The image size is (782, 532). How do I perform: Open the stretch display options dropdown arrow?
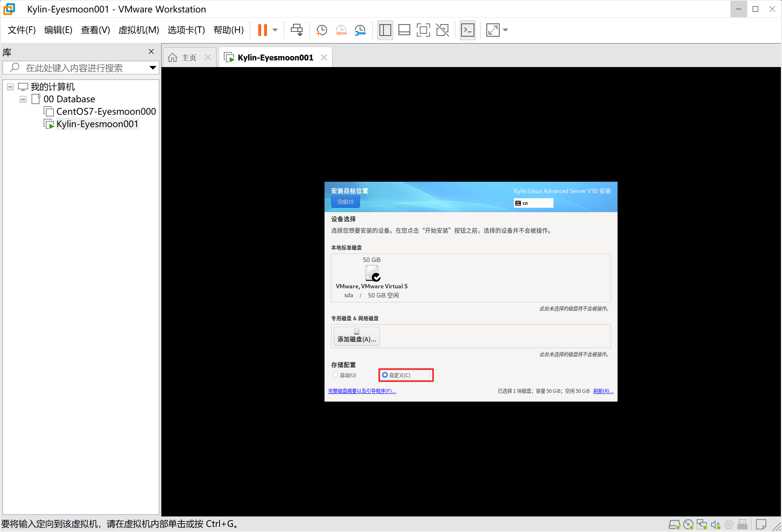pyautogui.click(x=505, y=30)
